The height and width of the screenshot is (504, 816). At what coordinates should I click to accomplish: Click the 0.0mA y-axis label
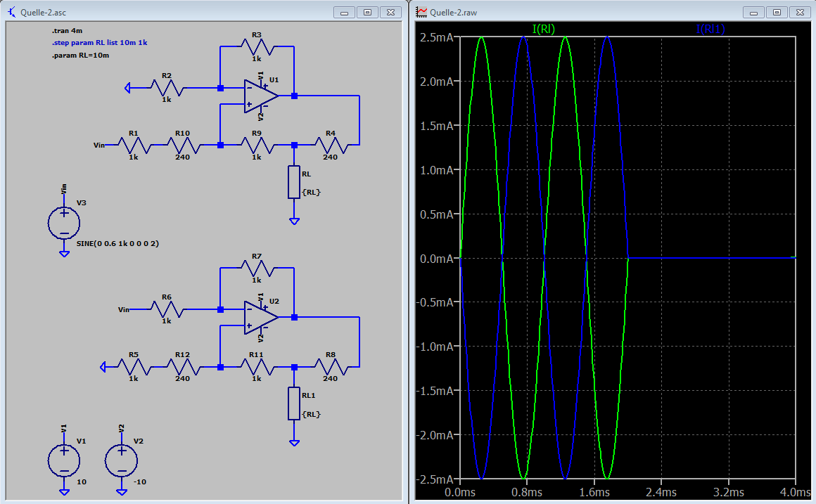click(x=437, y=259)
